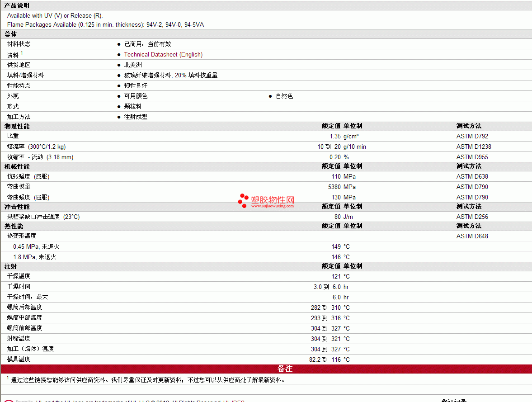The height and width of the screenshot is (402, 532).
Task: Select the 热性能 section header
Action: [14, 226]
